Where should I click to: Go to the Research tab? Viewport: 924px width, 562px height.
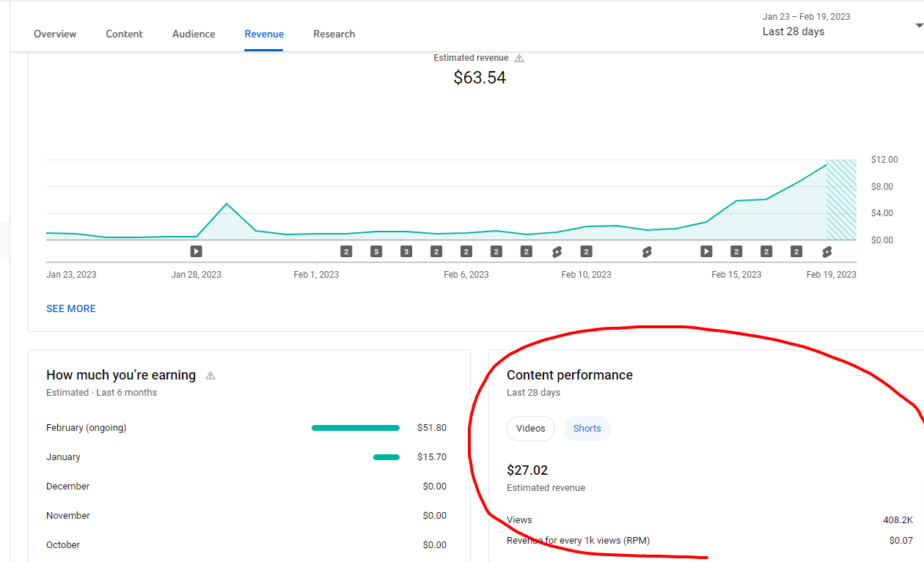(x=334, y=34)
